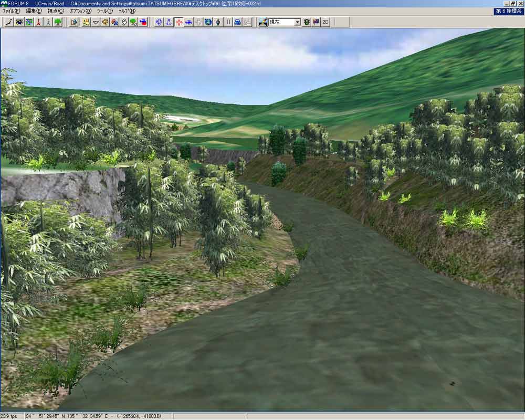Click the greyed-out key icon
The height and width of the screenshot is (420, 525).
pyautogui.click(x=247, y=22)
